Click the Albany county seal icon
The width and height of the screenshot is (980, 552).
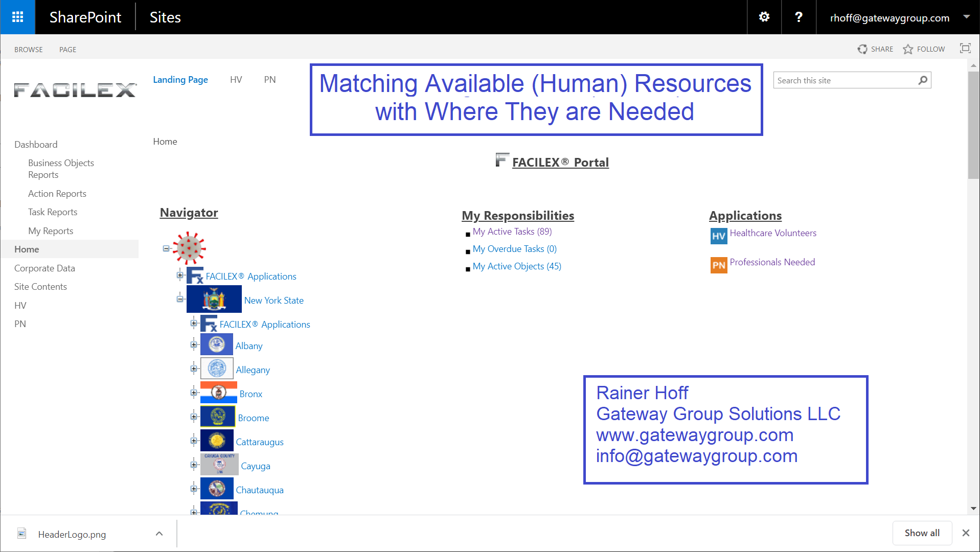tap(217, 345)
